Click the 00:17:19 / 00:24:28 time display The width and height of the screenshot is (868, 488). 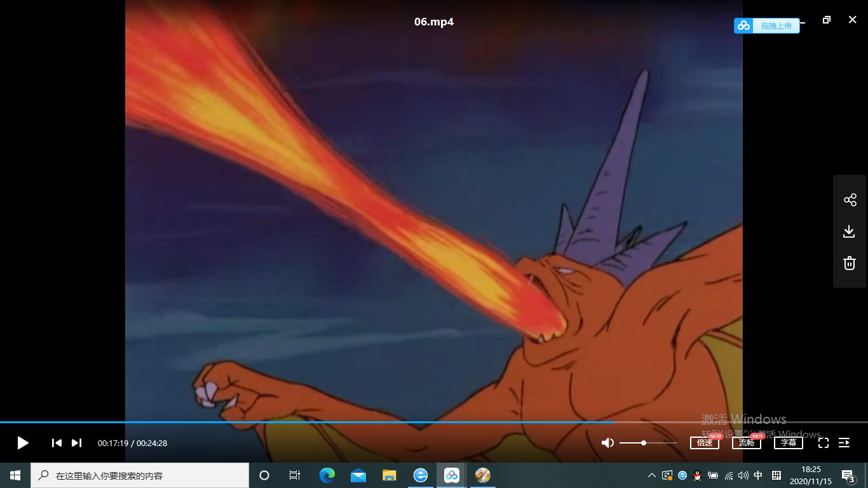(x=132, y=443)
